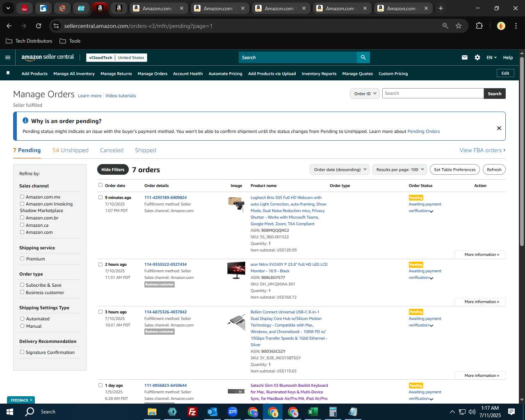Close the pending order info banner

(x=499, y=128)
